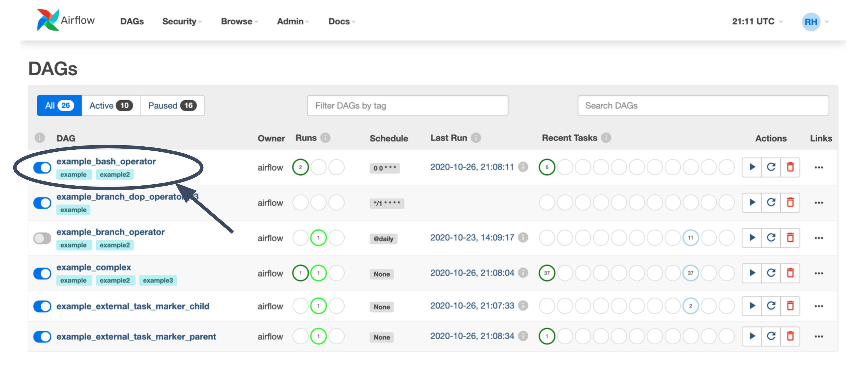Click the running runs circle for example_branch_operator
868x368 pixels.
pyautogui.click(x=319, y=238)
